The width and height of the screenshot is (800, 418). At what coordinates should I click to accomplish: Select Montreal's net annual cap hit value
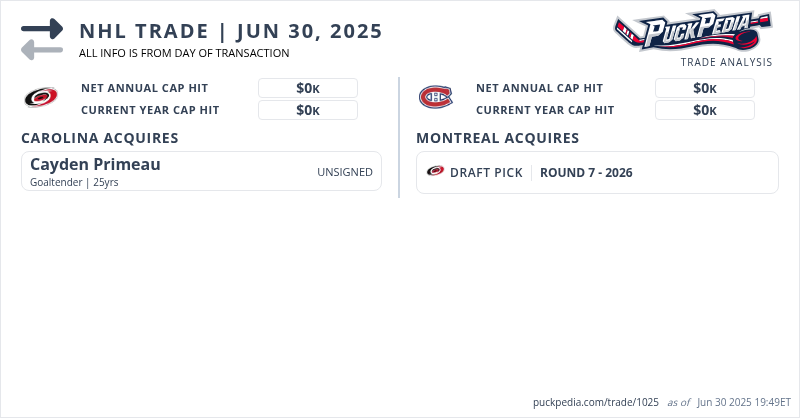coord(705,88)
